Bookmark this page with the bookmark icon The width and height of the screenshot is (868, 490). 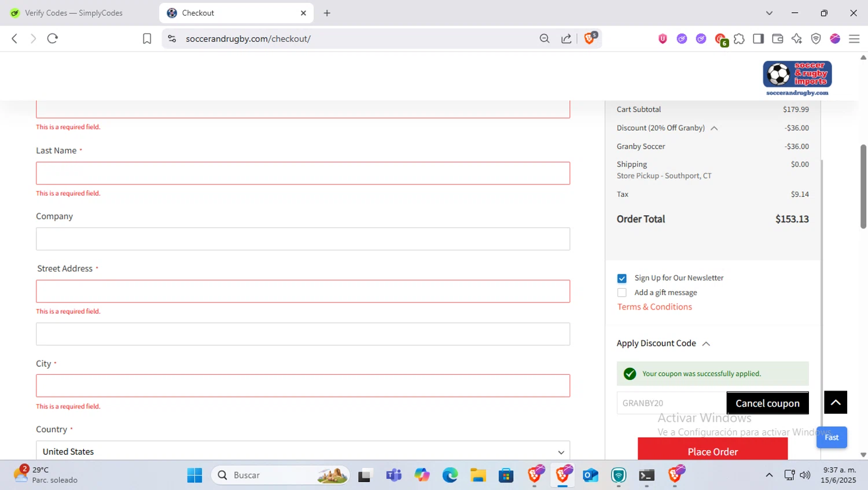click(x=147, y=39)
